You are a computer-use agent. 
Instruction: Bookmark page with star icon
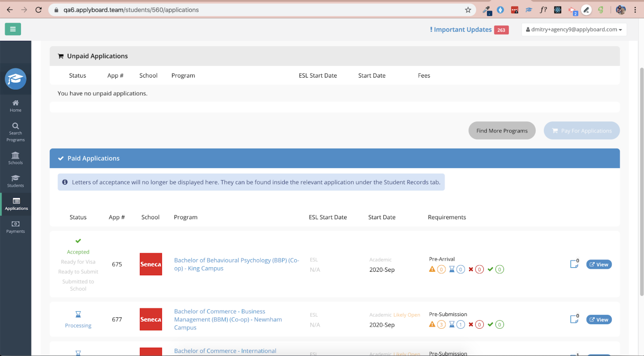[468, 10]
